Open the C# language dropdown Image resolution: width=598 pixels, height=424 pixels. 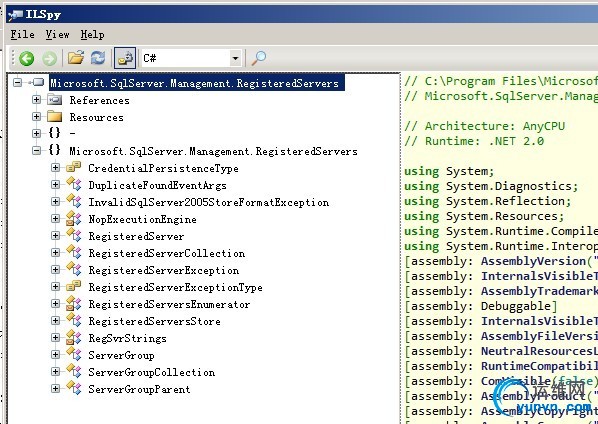point(235,58)
